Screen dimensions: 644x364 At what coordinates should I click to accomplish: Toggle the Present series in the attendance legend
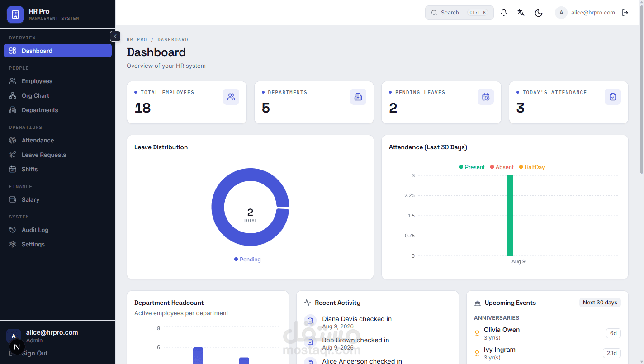[x=472, y=167]
